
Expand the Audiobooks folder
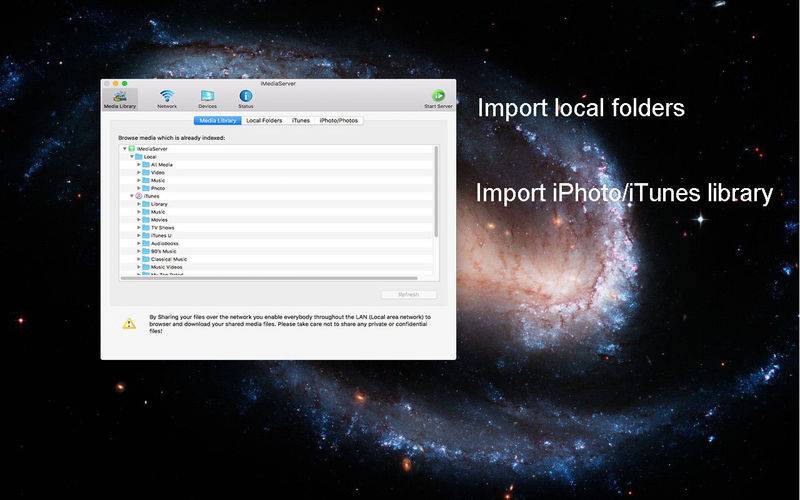tap(138, 243)
